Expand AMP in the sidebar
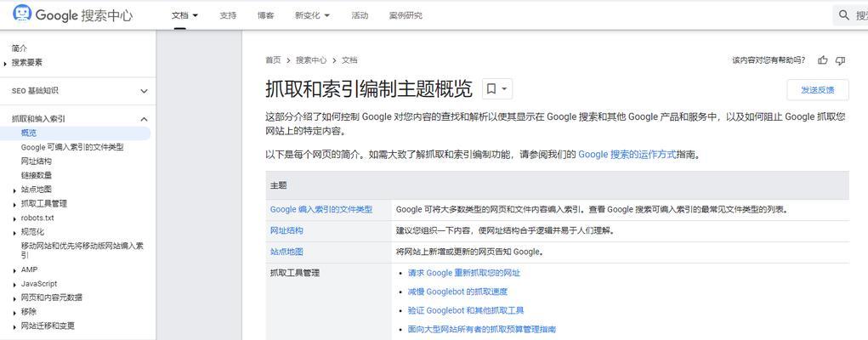The image size is (868, 340). [14, 270]
